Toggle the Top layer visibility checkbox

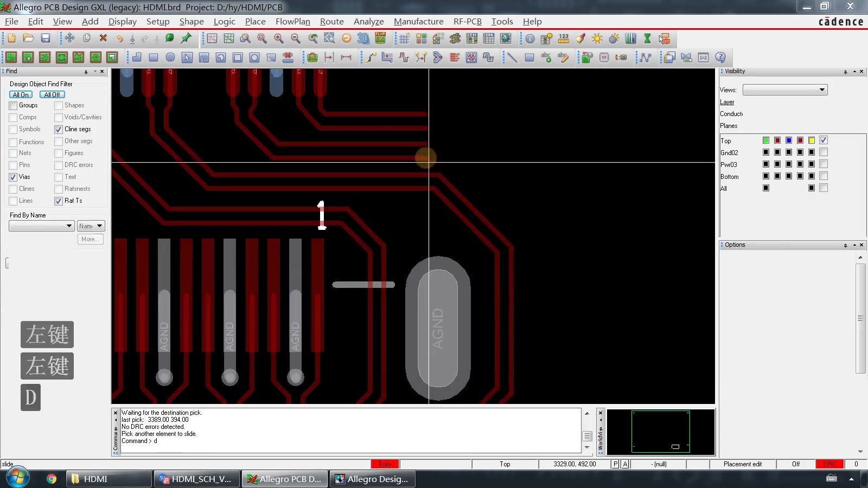824,140
